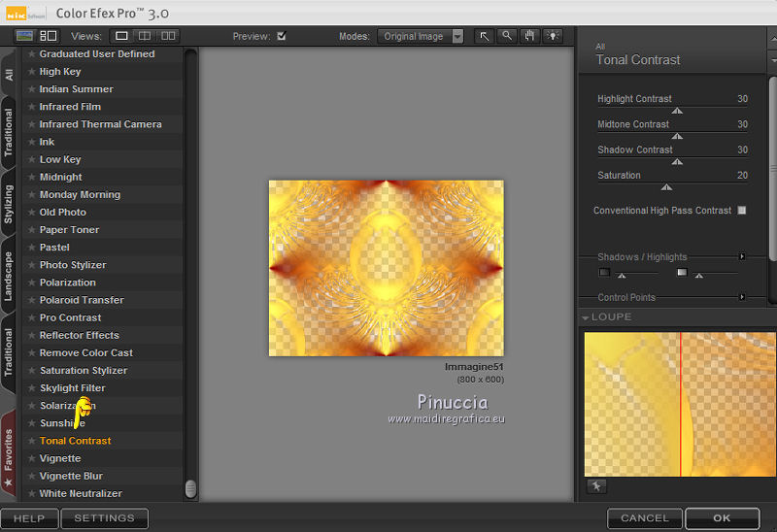
Task: Select the hand pan tool
Action: click(x=529, y=36)
